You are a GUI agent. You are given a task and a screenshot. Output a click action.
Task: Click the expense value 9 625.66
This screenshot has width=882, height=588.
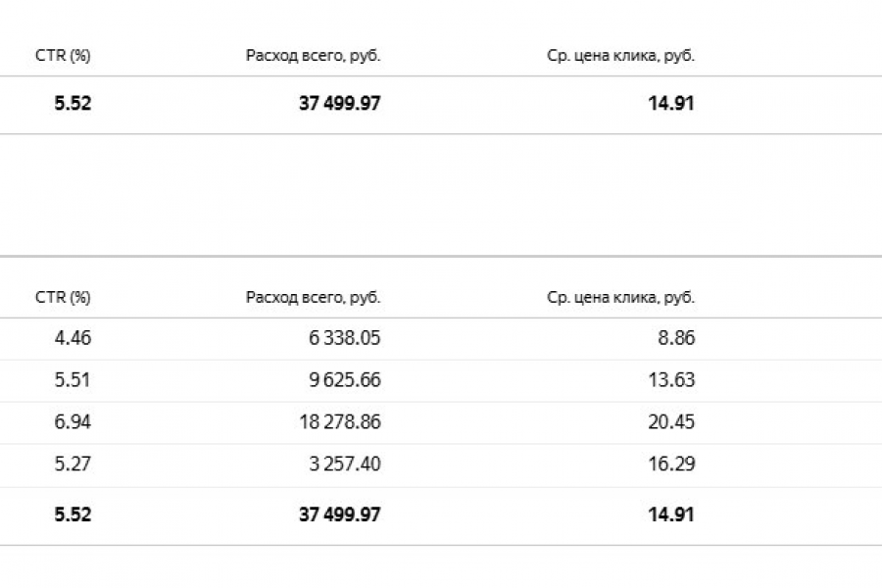tap(344, 380)
